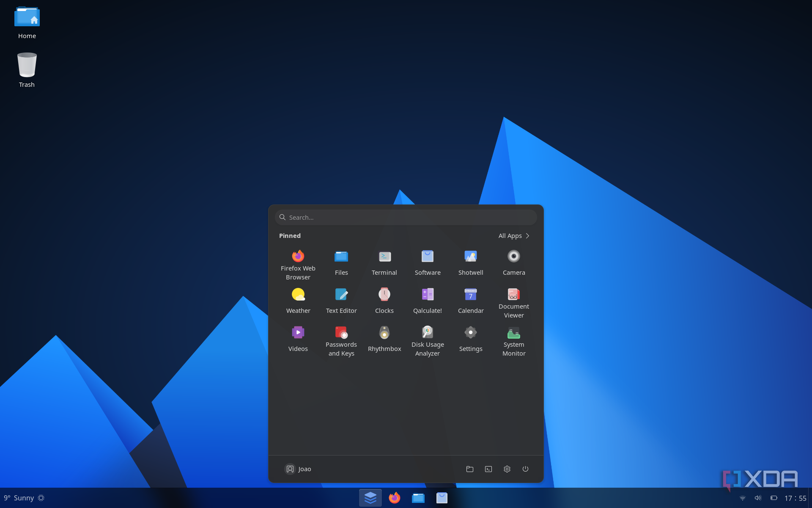
Task: Open settings gear in launcher footer
Action: coord(507,469)
